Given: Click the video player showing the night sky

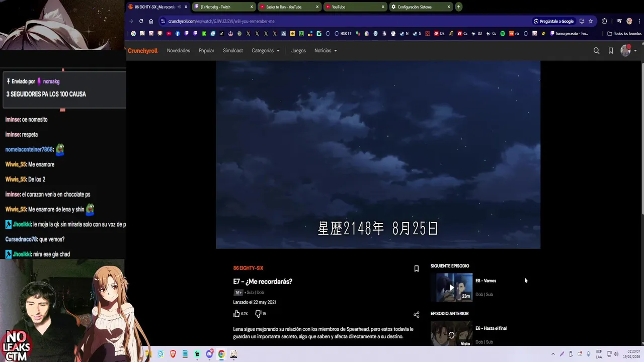Looking at the screenshot, I should [x=378, y=155].
